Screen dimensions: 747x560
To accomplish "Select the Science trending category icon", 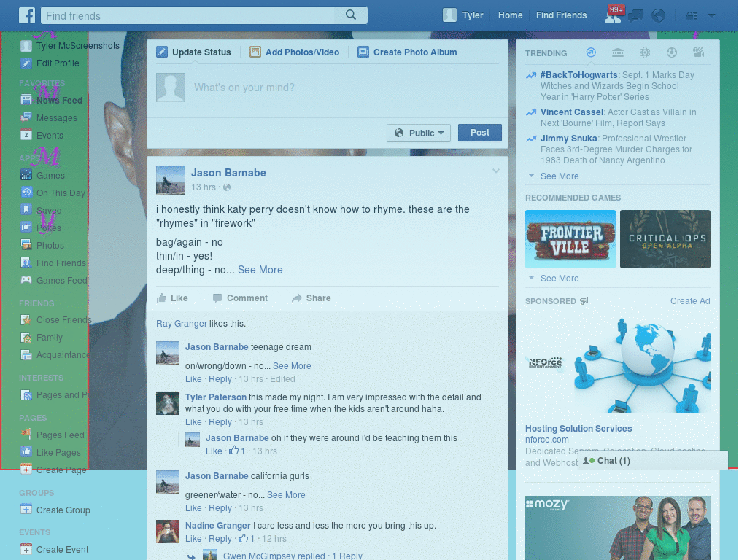I will tap(645, 52).
